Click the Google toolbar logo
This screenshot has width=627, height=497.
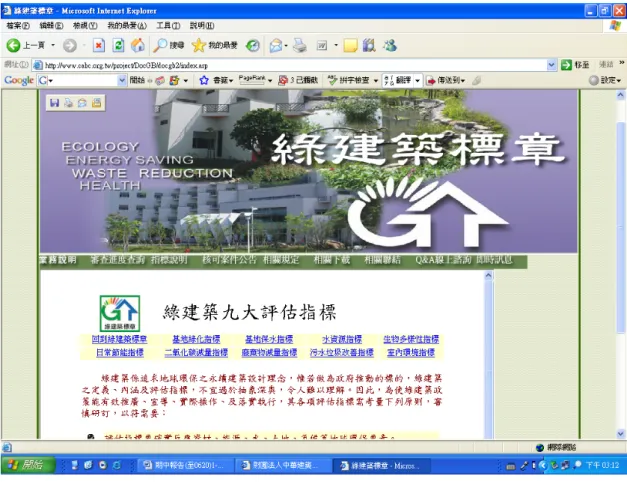(19, 80)
